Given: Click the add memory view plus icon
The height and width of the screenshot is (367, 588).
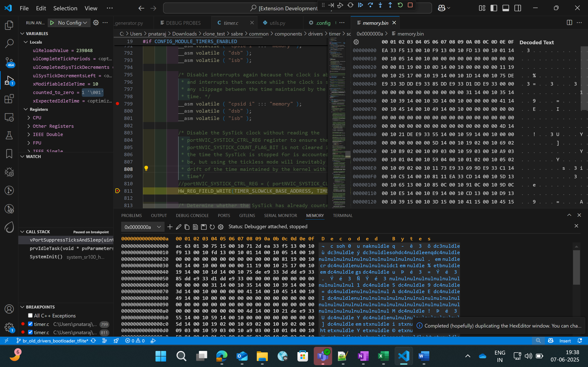Looking at the screenshot, I should (170, 227).
